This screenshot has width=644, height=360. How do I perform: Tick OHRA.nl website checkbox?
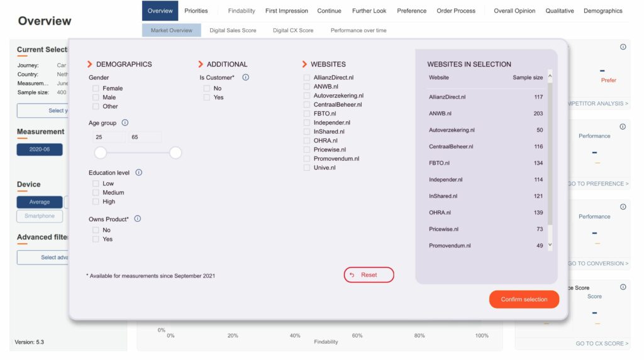(x=307, y=141)
